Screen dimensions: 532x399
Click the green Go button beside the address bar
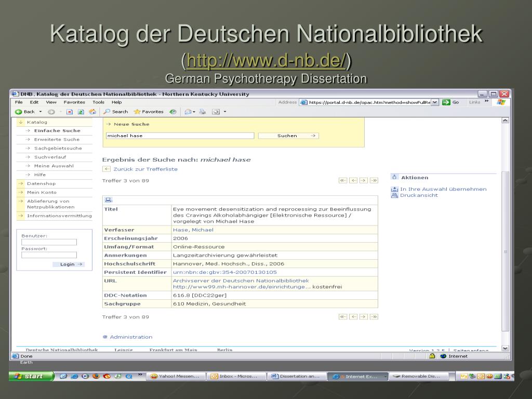click(x=450, y=102)
